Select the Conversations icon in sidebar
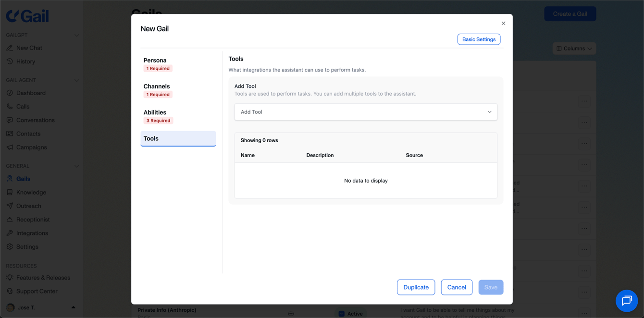The image size is (644, 318). tap(10, 120)
